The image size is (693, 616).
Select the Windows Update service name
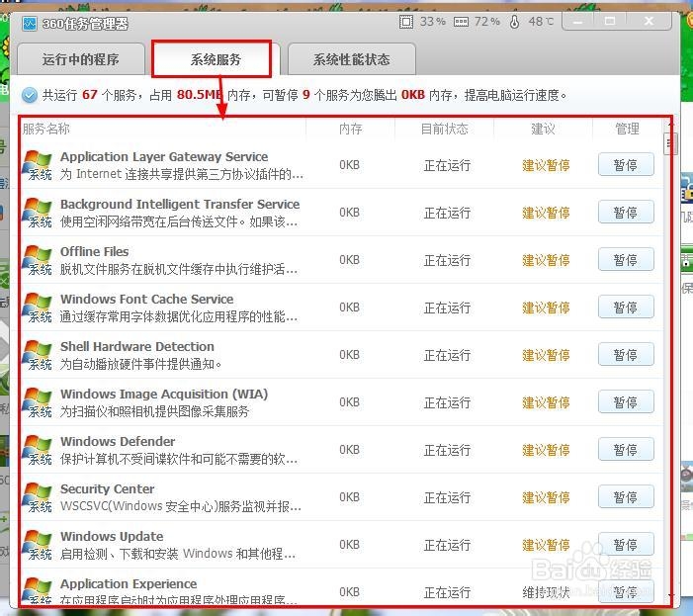click(112, 537)
